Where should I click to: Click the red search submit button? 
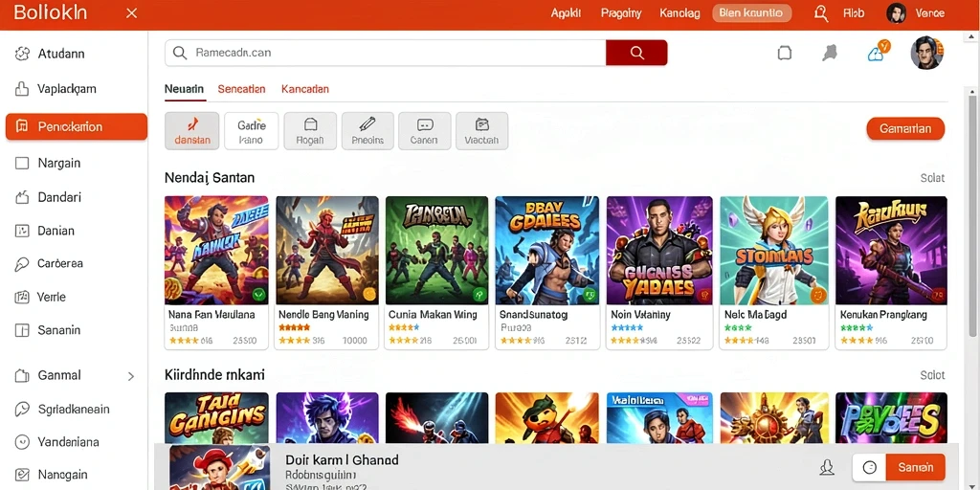click(636, 54)
